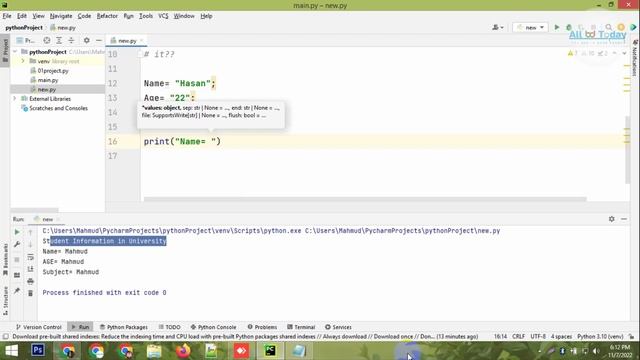Run the 'new' configuration from the top toolbar
The width and height of the screenshot is (640, 360).
[x=557, y=27]
